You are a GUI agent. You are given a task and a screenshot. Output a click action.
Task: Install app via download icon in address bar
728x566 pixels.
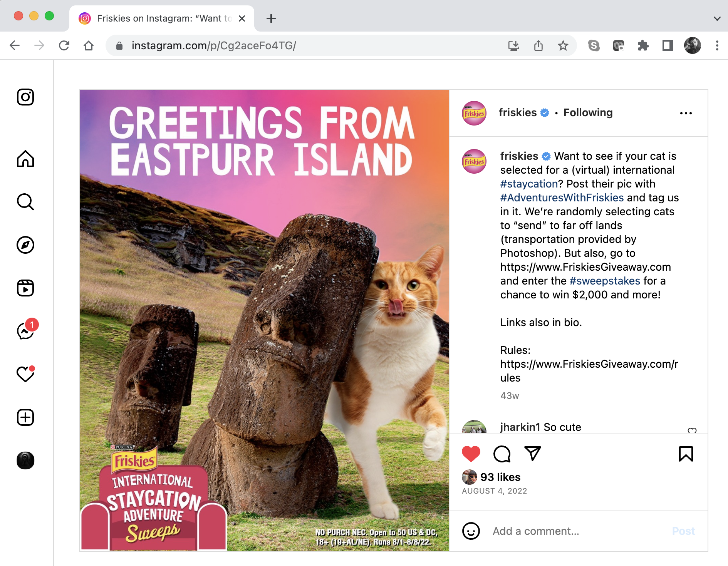[x=514, y=45]
